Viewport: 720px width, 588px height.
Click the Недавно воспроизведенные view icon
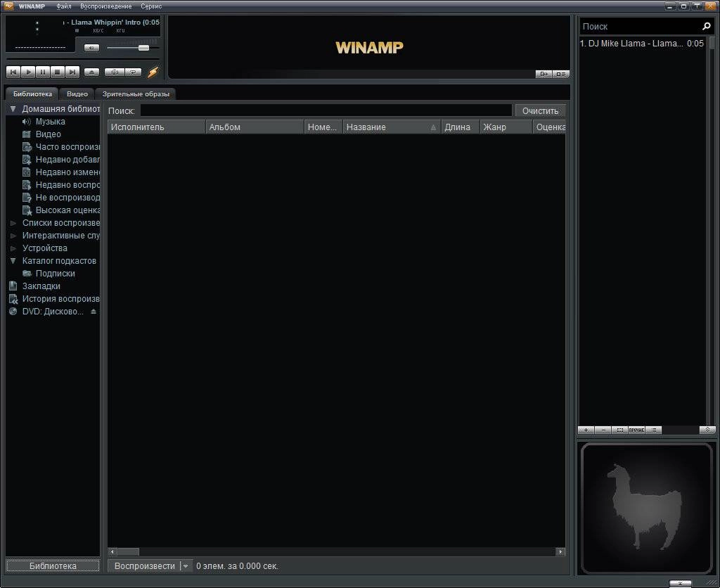pos(27,185)
